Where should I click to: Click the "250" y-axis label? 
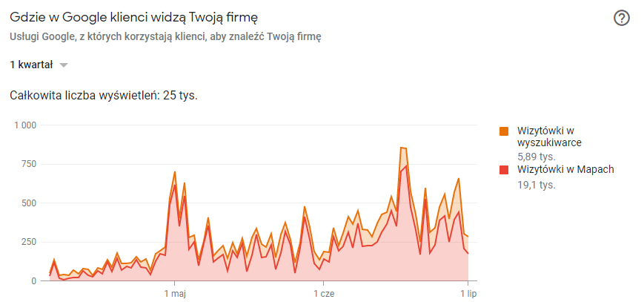pyautogui.click(x=28, y=242)
